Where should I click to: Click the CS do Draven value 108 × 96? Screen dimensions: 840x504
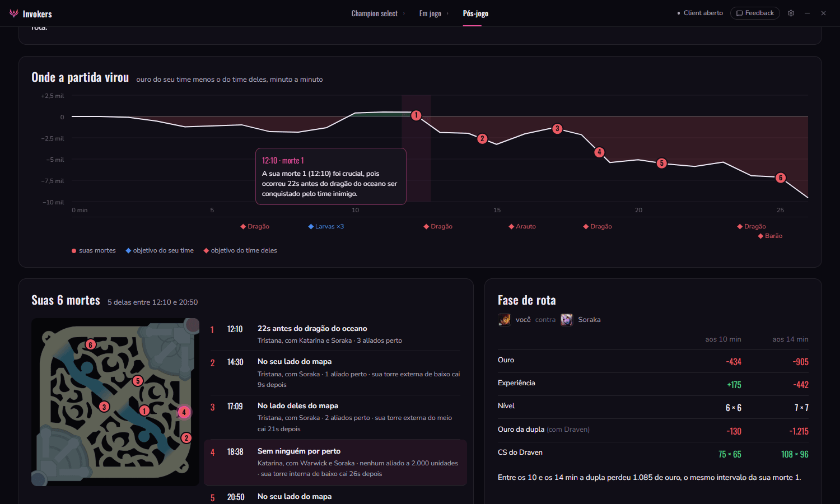795,454
